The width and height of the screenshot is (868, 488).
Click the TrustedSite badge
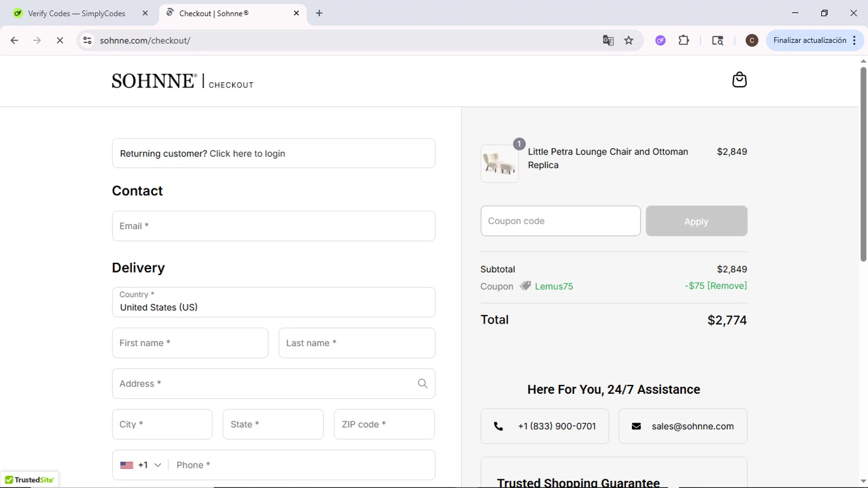tap(29, 480)
